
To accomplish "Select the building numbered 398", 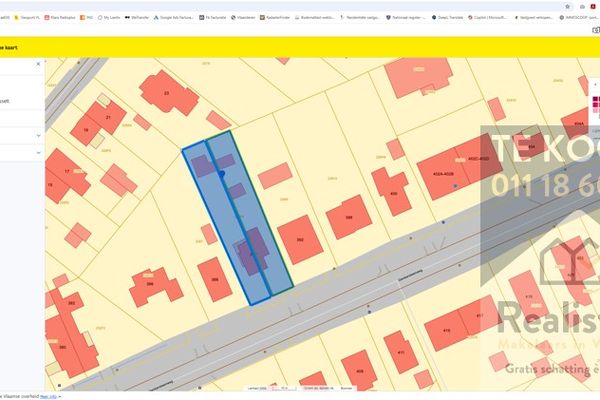I will [x=349, y=217].
